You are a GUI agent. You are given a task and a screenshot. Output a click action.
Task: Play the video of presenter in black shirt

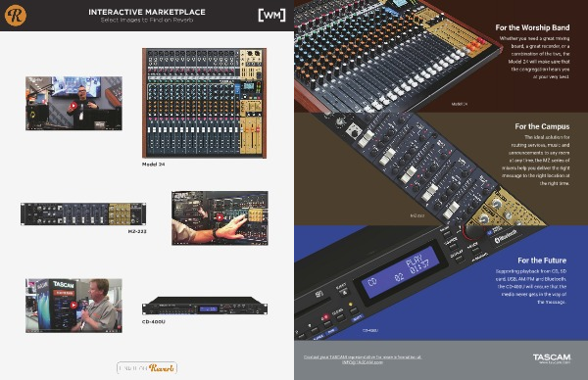[73, 104]
